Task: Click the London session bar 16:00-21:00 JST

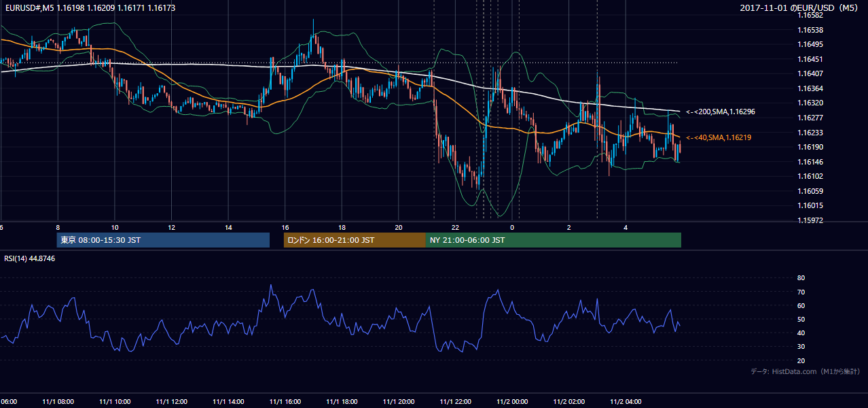Action: [355, 240]
